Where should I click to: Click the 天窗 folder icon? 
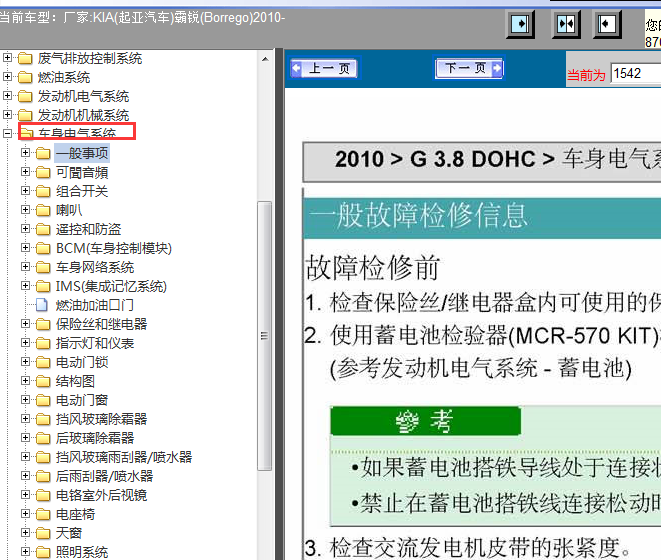point(43,533)
